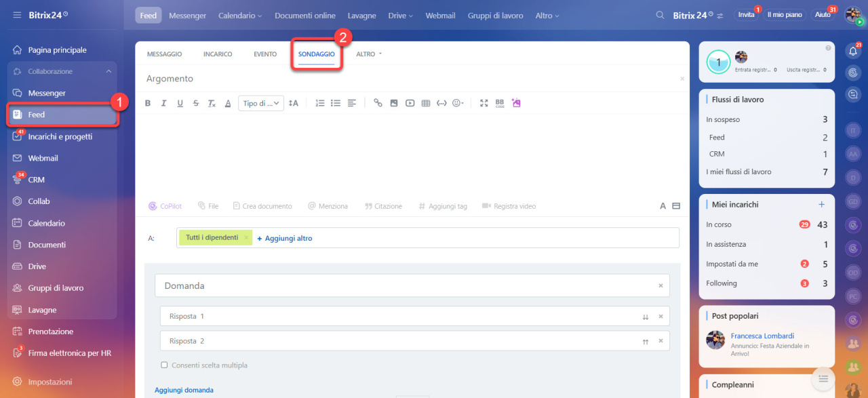
Task: Apply bold formatting in the editor
Action: (148, 103)
